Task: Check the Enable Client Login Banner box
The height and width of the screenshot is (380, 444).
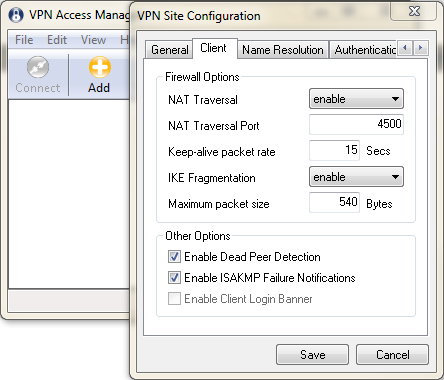Action: (174, 299)
